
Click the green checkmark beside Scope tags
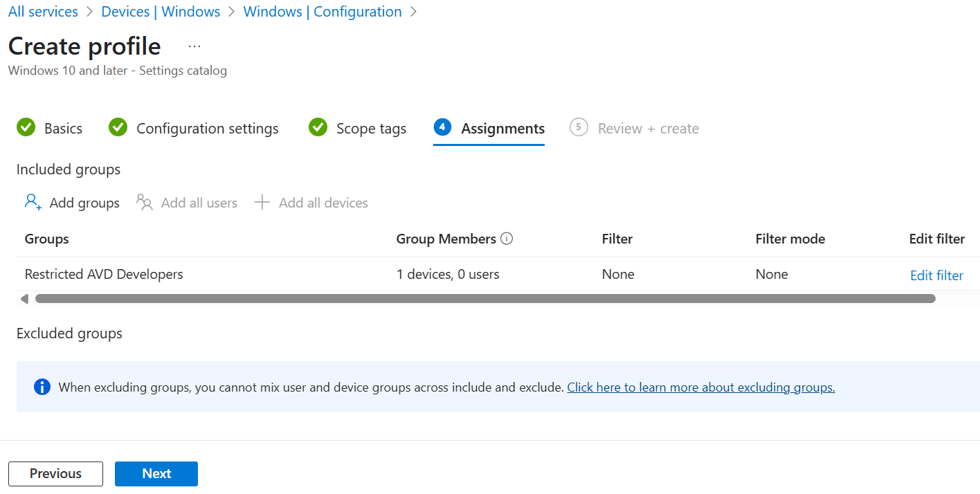pyautogui.click(x=318, y=127)
